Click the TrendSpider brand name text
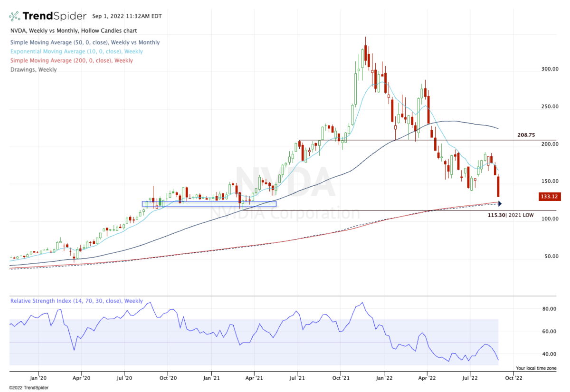Screen dimensions: 570x392 (x=55, y=16)
